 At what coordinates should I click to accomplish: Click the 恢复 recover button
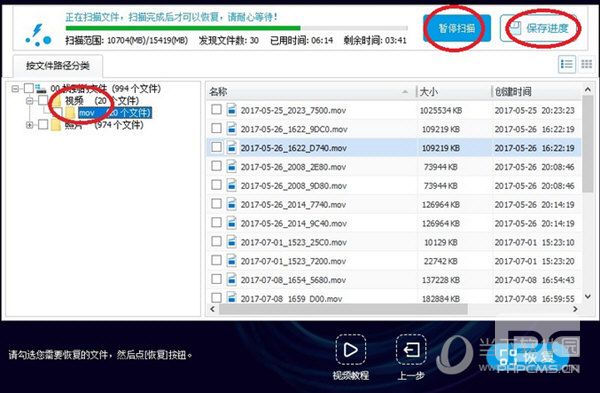click(527, 357)
